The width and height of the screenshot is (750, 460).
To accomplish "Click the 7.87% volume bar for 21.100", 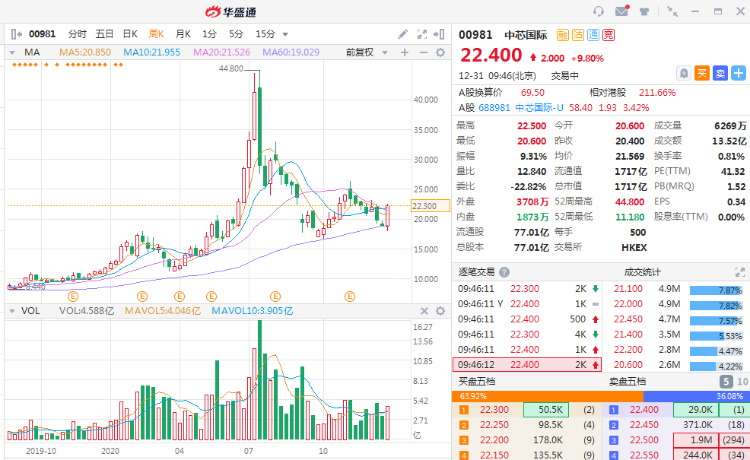I will pos(716,290).
